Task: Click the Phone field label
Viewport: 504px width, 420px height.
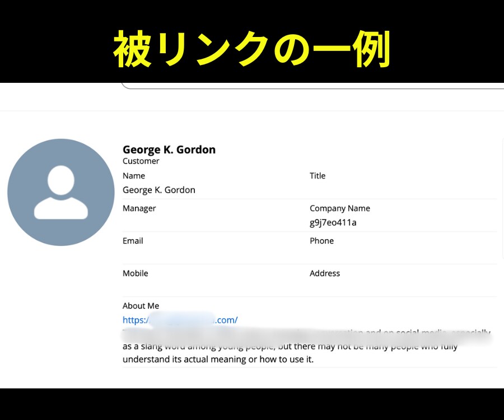Action: (322, 241)
